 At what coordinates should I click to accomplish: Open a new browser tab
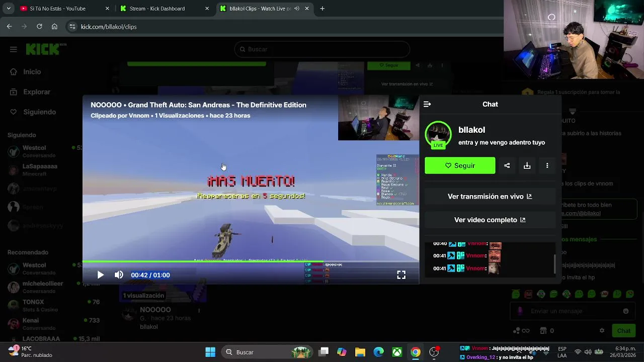[x=323, y=9]
